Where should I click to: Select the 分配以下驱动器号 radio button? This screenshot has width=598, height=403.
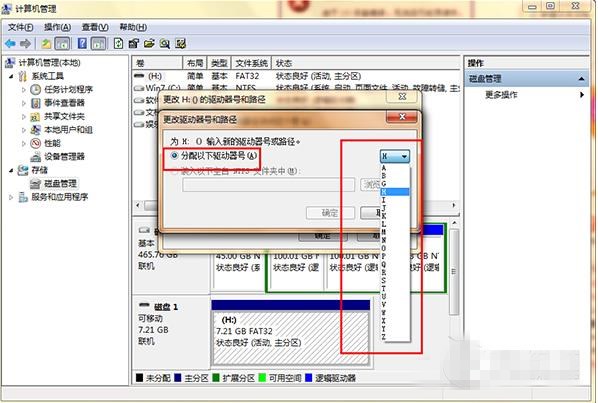click(x=174, y=155)
